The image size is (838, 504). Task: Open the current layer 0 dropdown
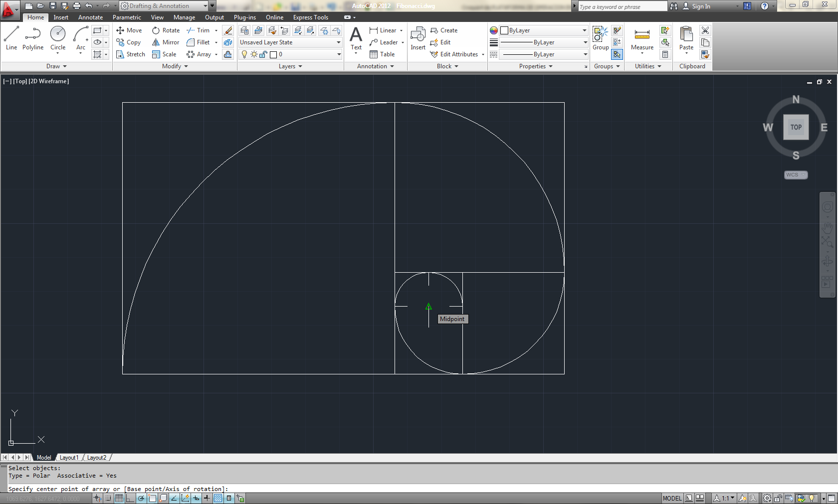290,54
